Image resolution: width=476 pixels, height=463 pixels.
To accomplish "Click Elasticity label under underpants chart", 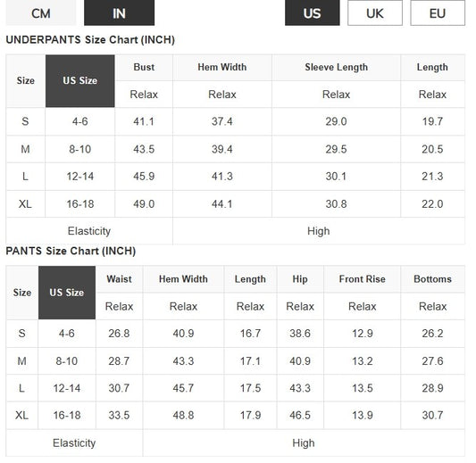I will coord(89,231).
